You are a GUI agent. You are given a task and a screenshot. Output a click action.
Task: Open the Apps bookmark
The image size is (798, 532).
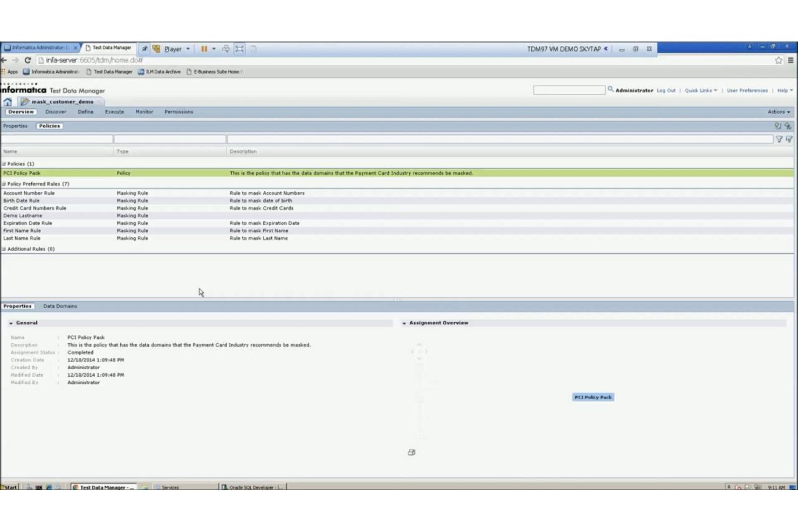point(10,72)
